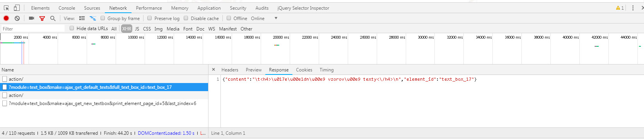
Task: Click the 4 / 110 requests status
Action: click(19, 133)
